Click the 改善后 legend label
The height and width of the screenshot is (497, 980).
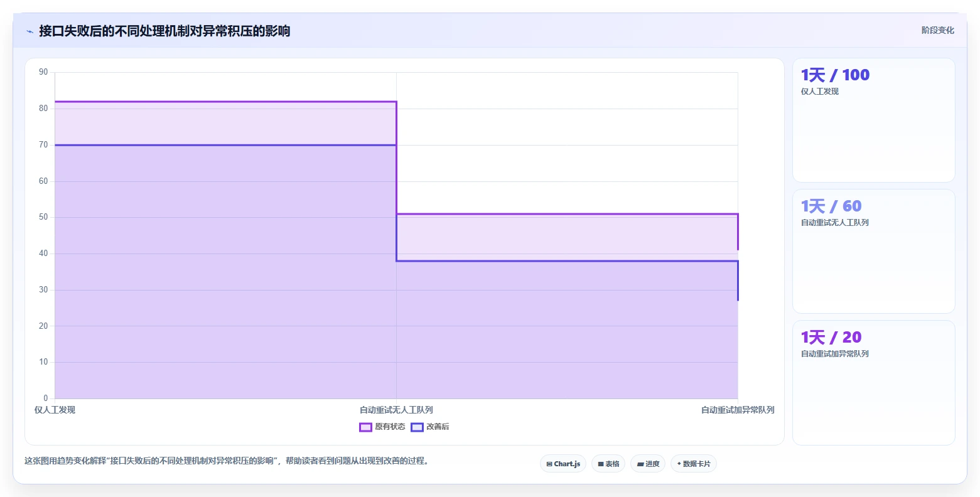[438, 427]
